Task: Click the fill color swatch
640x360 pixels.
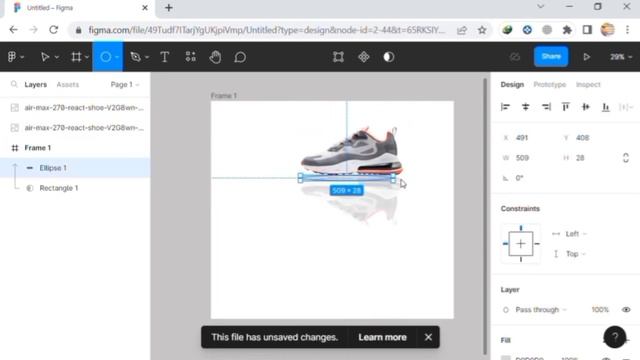Action: (506, 358)
